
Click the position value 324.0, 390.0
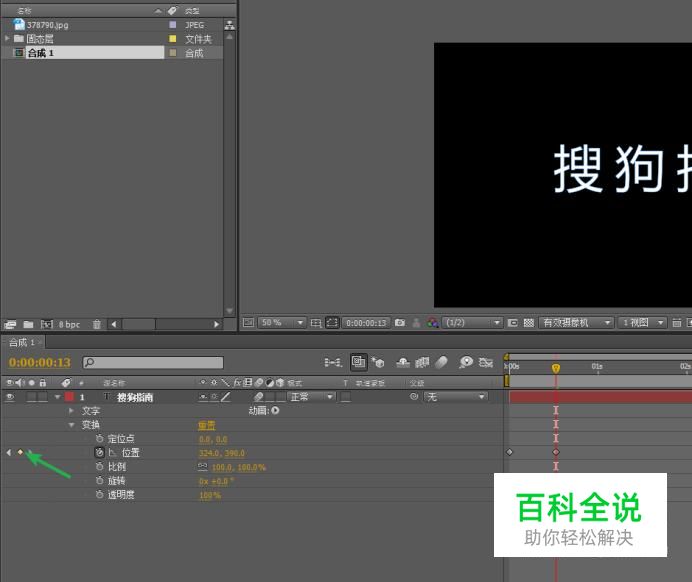[x=222, y=453]
